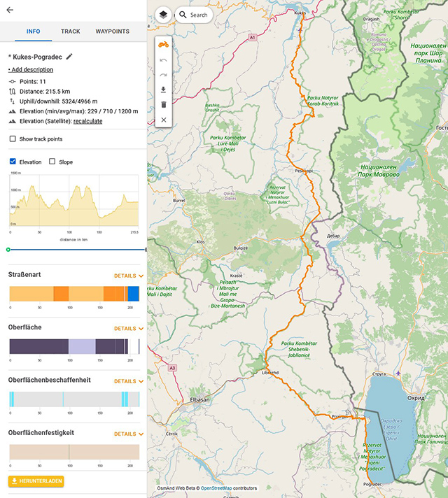Switch to the TRACK tab
Viewport: 448px width, 498px height.
(70, 31)
